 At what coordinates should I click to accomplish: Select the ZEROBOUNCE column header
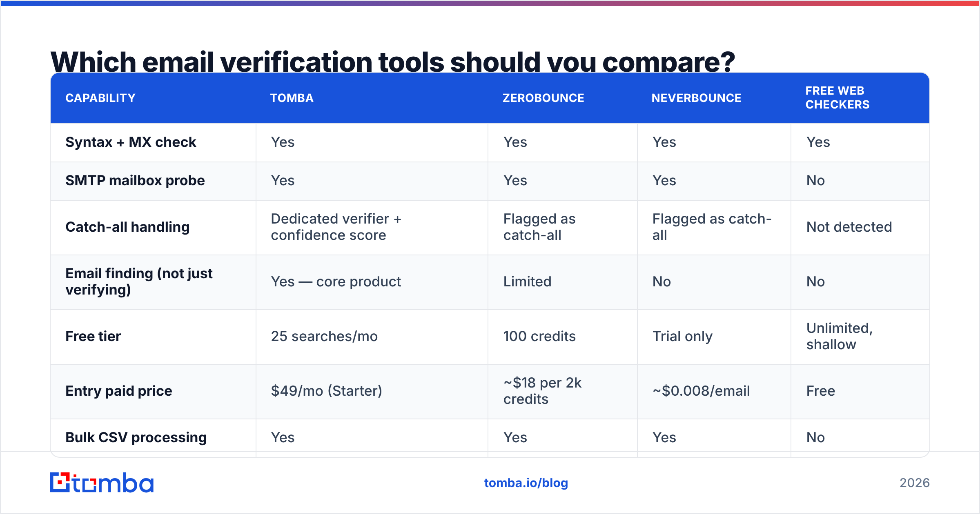click(x=543, y=98)
